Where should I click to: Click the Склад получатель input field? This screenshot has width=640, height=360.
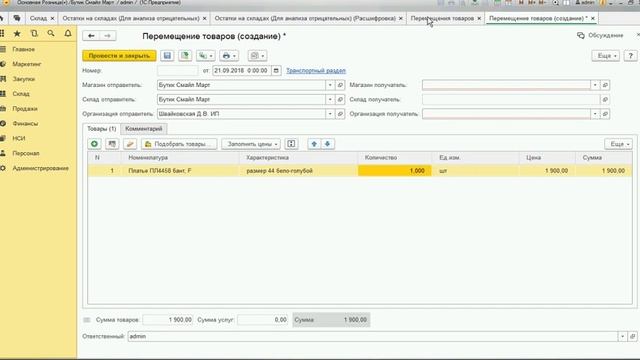coord(511,99)
